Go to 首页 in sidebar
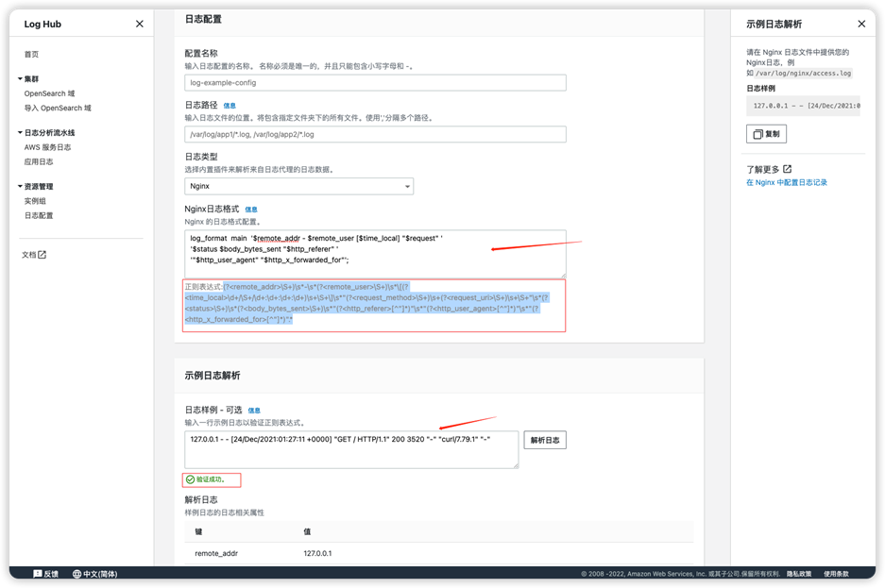This screenshot has width=885, height=588. [x=31, y=54]
